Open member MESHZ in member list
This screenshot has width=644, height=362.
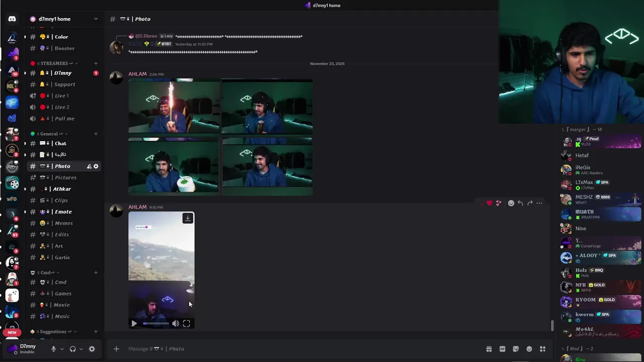(x=601, y=200)
